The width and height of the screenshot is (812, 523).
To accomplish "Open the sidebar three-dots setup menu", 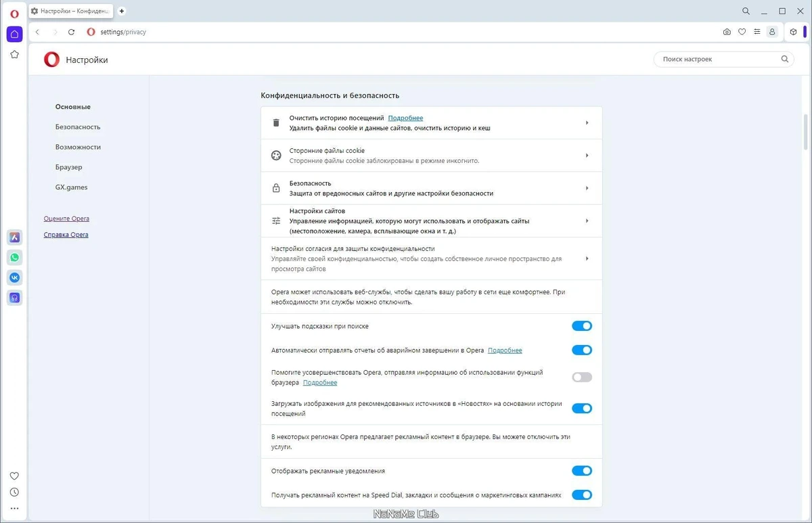I will 14,508.
